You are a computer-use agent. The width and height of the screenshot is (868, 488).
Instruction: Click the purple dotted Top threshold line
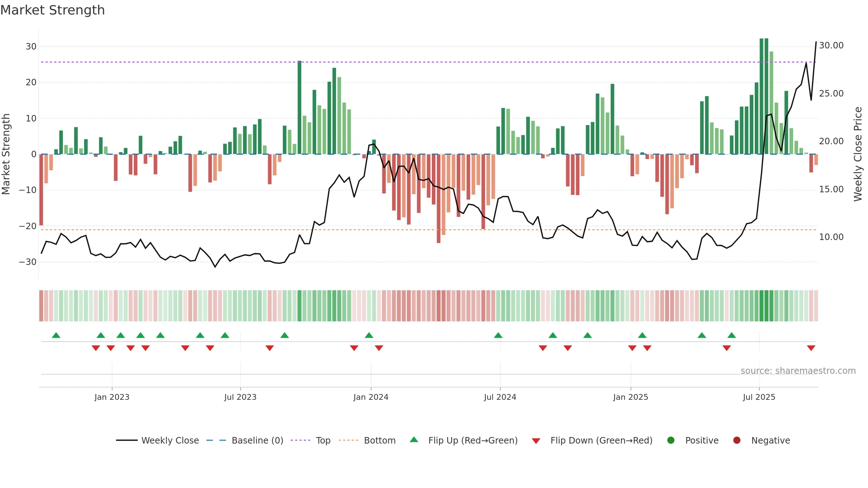(x=429, y=62)
